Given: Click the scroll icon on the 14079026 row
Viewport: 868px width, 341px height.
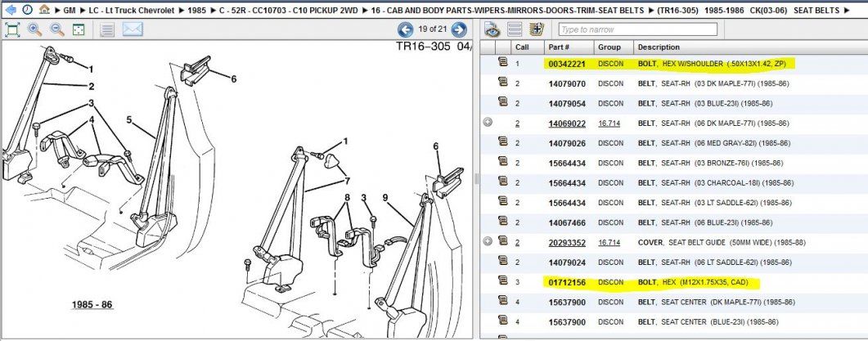Looking at the screenshot, I should [502, 141].
